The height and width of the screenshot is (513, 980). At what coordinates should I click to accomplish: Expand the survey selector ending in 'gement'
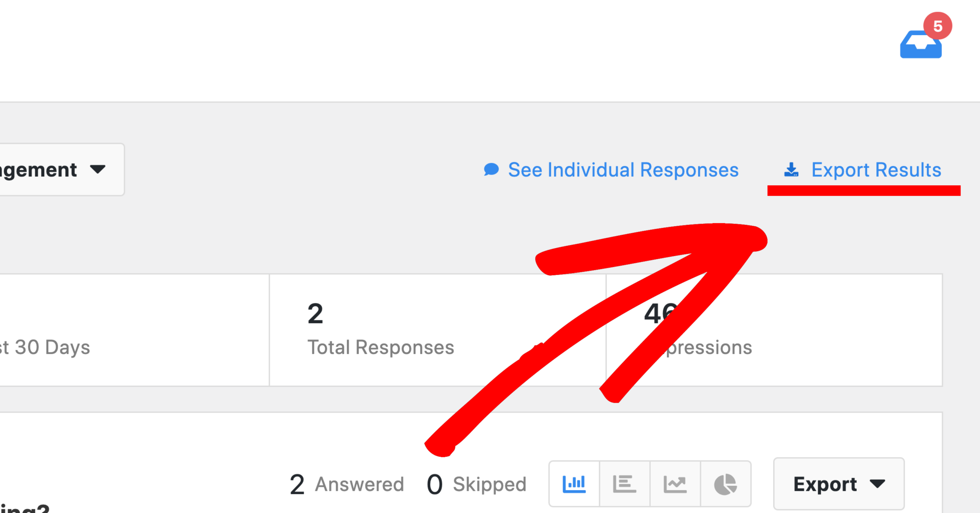pyautogui.click(x=61, y=170)
